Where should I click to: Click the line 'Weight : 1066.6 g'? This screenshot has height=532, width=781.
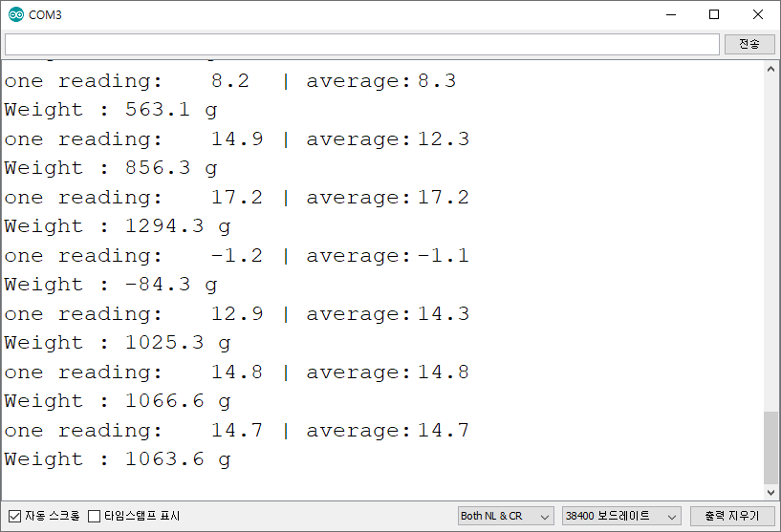[118, 401]
